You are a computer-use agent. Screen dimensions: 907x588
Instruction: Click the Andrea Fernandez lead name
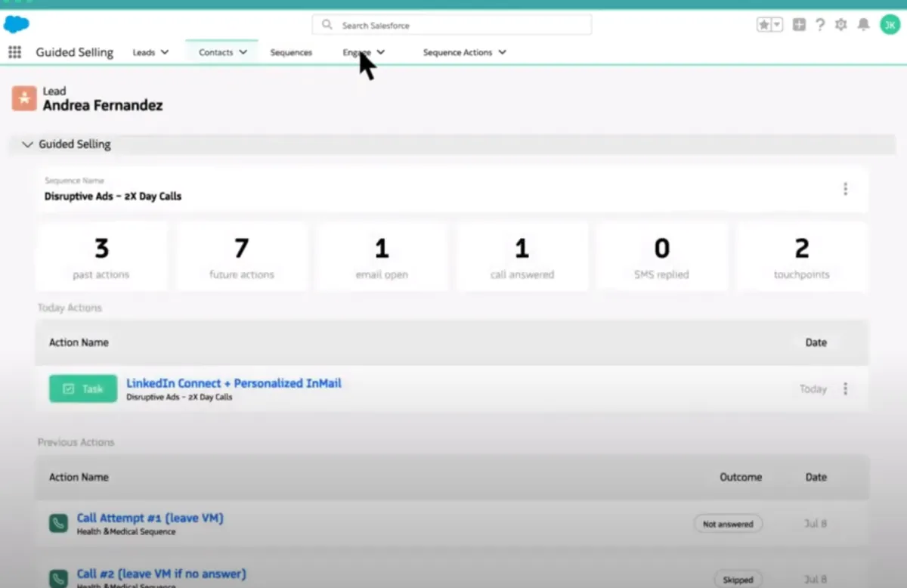pos(102,105)
